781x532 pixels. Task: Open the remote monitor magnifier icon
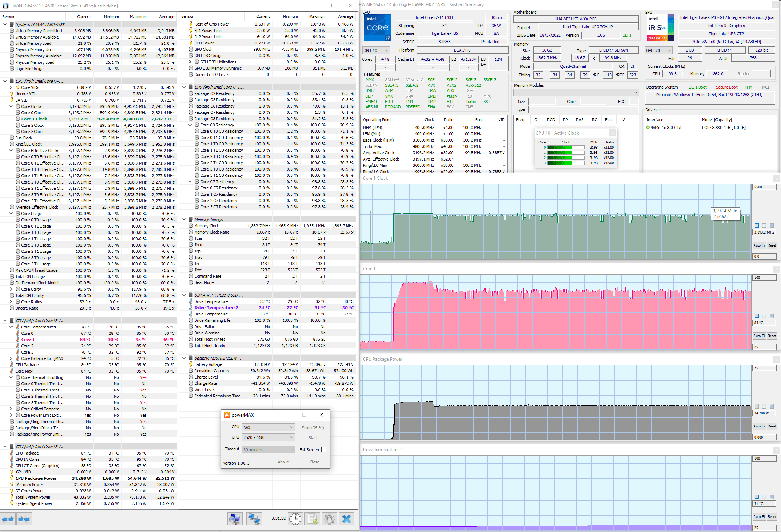click(235, 519)
